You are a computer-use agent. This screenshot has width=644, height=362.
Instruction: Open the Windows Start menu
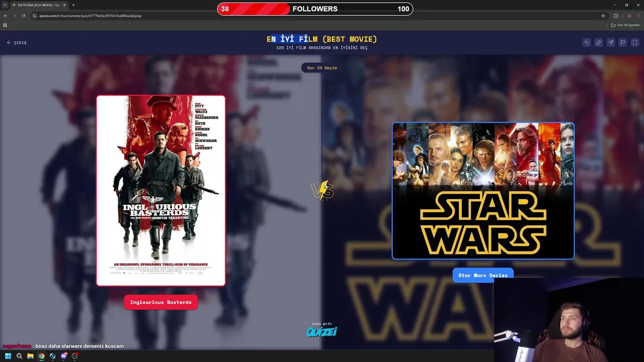(8, 356)
